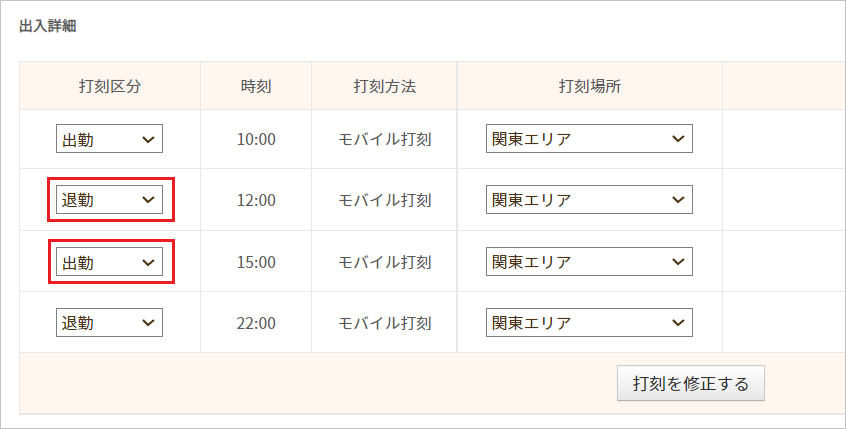Click the 打刻場所 column header
The image size is (846, 429).
coord(589,86)
